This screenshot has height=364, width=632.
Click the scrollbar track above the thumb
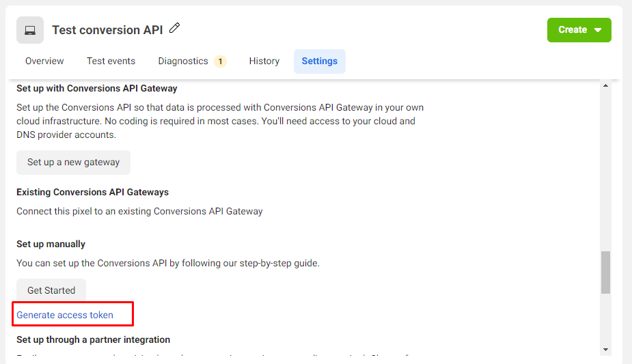click(605, 171)
